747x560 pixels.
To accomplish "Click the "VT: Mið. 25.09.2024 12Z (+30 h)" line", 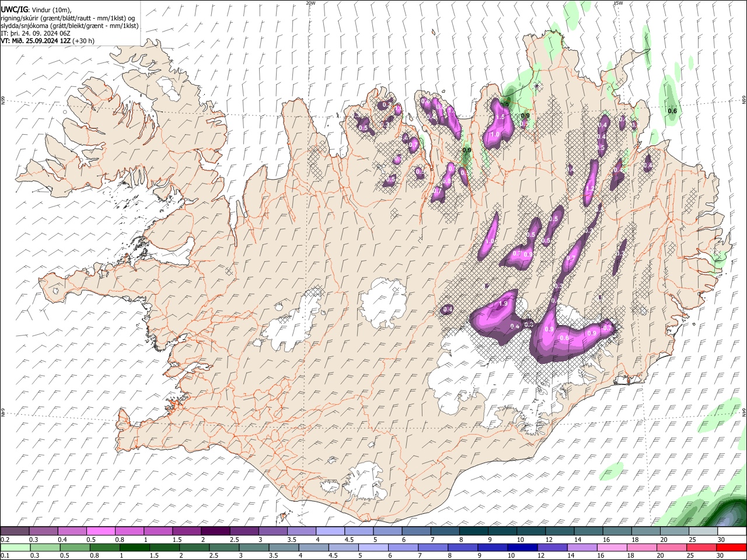I will click(48, 41).
